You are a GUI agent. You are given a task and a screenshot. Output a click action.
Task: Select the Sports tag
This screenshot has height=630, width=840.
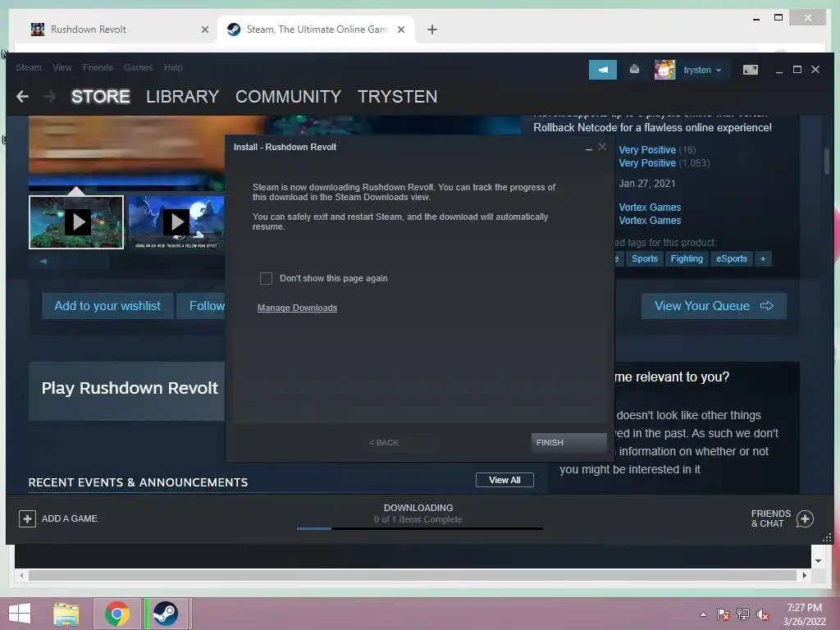pyautogui.click(x=645, y=258)
